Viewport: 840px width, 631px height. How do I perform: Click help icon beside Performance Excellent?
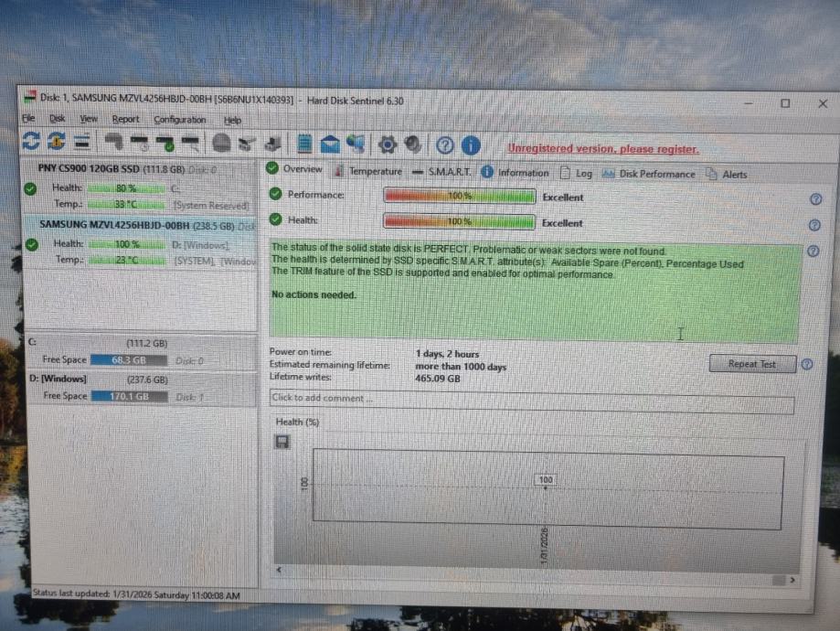coord(815,199)
